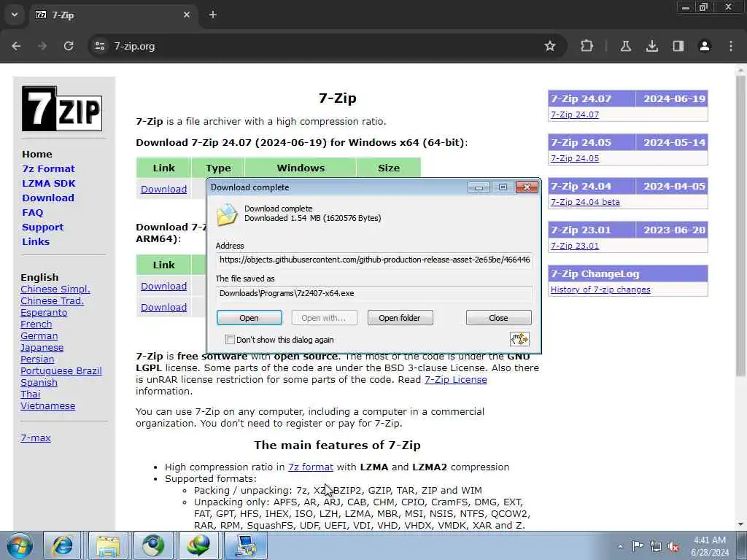Image resolution: width=747 pixels, height=560 pixels.
Task: Open 7z Format sidebar link
Action: point(48,168)
